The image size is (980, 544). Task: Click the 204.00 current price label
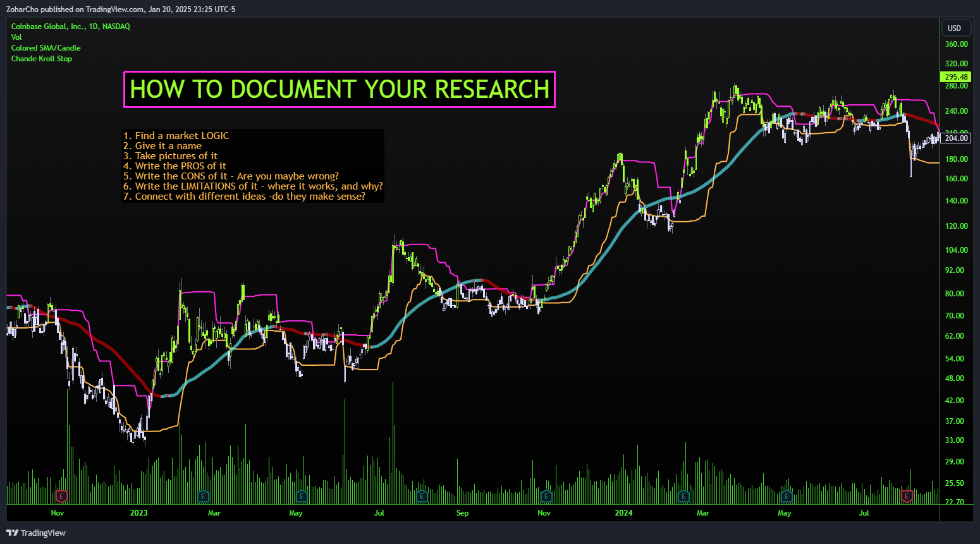click(956, 138)
